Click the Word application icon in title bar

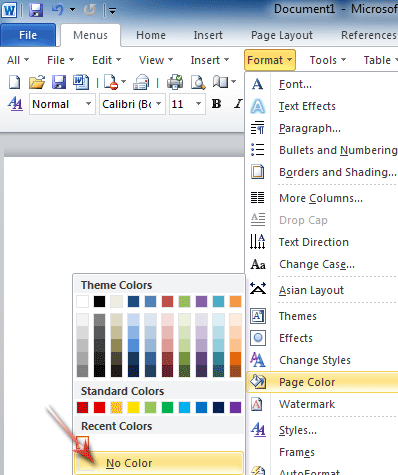click(x=9, y=10)
